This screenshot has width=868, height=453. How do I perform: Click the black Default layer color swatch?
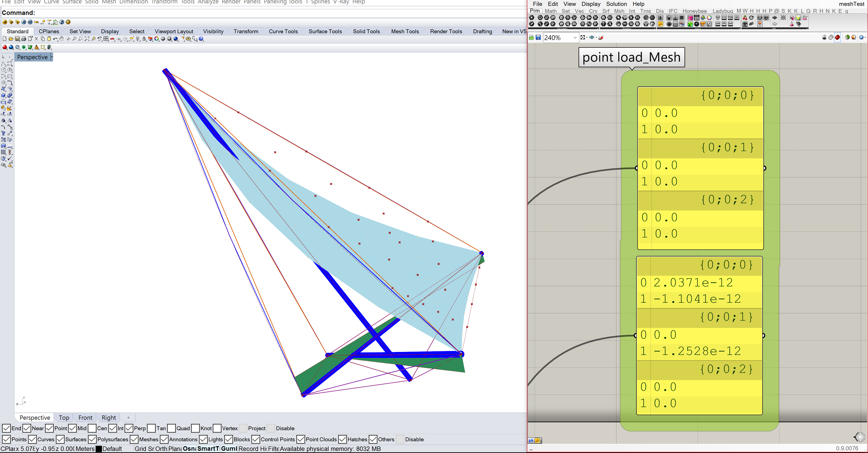coord(99,449)
